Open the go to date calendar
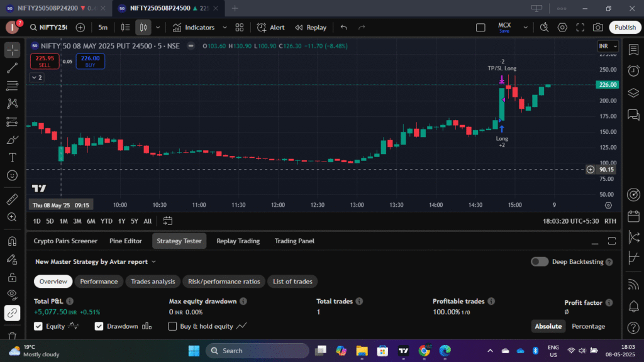 tap(167, 221)
